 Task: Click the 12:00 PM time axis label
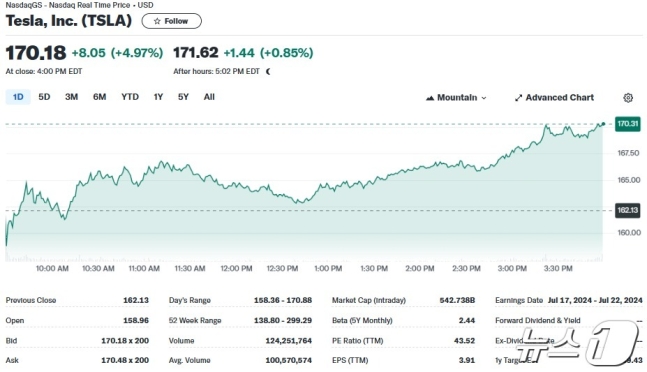pyautogui.click(x=236, y=268)
